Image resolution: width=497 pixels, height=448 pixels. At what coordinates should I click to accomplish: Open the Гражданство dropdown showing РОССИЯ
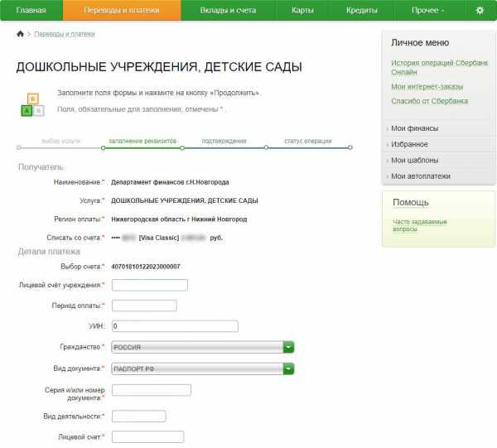203,347
